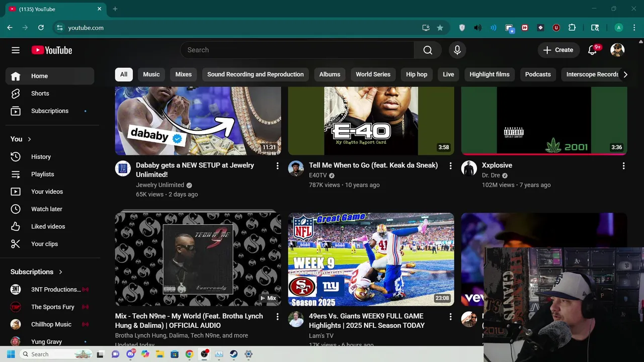644x362 pixels.
Task: Open options for Tell Me When to Go
Action: (450, 166)
